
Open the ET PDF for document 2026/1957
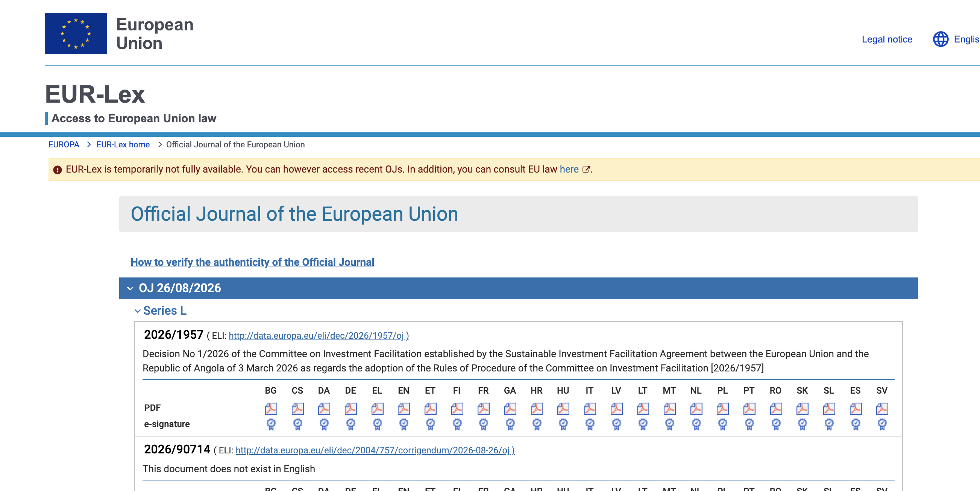click(x=430, y=408)
